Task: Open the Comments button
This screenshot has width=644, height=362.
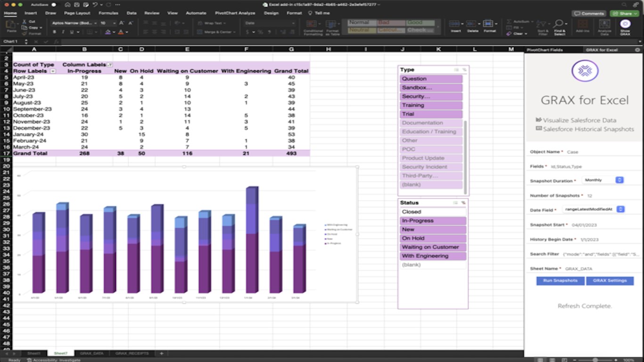Action: click(589, 13)
